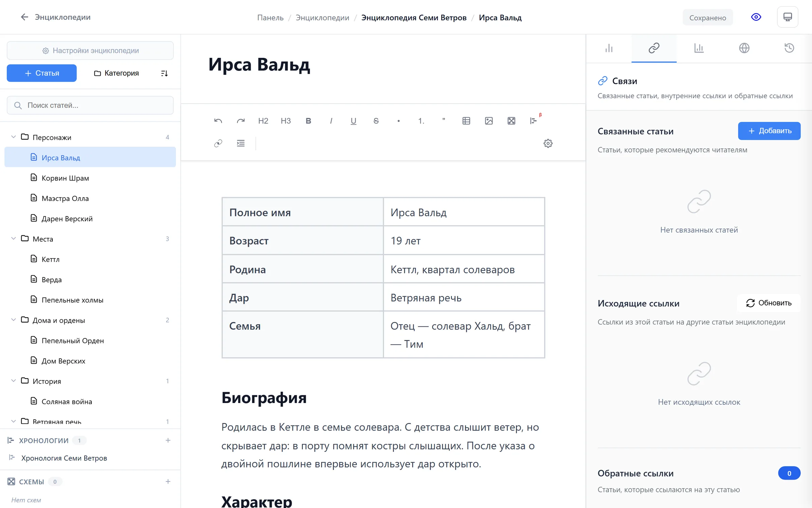This screenshot has height=508, width=812.
Task: Toggle bold formatting
Action: (308, 121)
